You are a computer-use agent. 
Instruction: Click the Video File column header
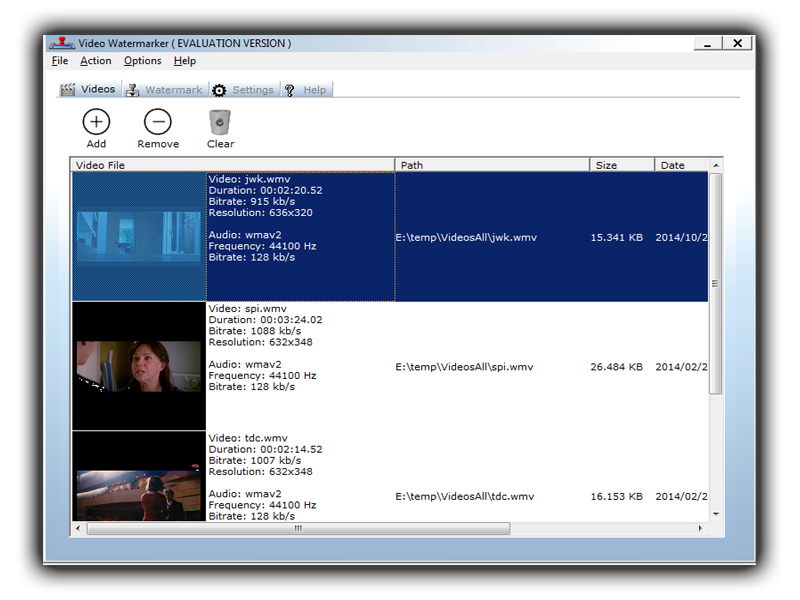(233, 165)
